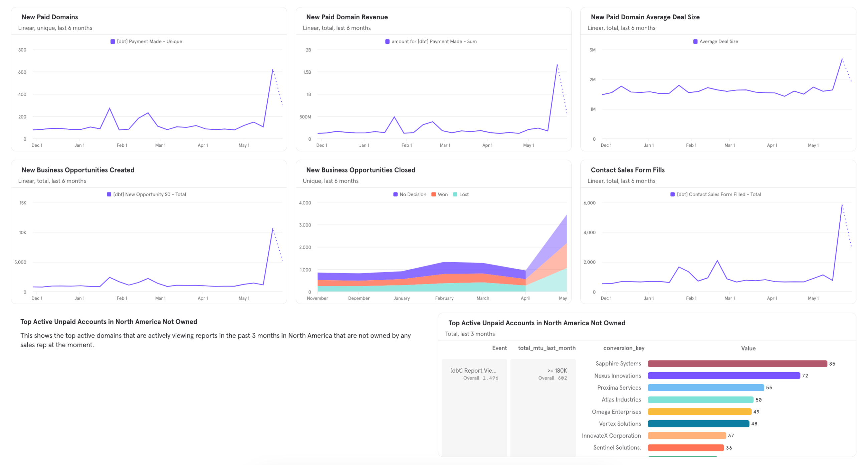Click the "Atlas Industries" bar
The height and width of the screenshot is (465, 868).
pyautogui.click(x=701, y=399)
